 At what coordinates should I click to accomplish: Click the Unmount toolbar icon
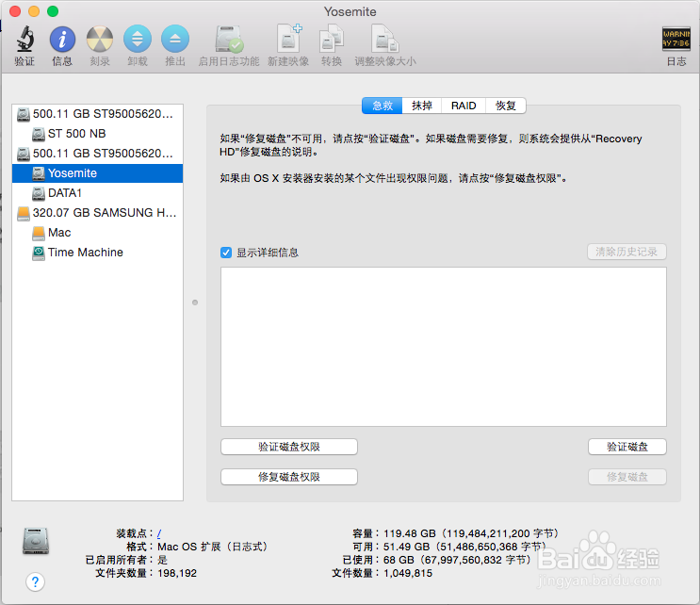click(x=137, y=39)
